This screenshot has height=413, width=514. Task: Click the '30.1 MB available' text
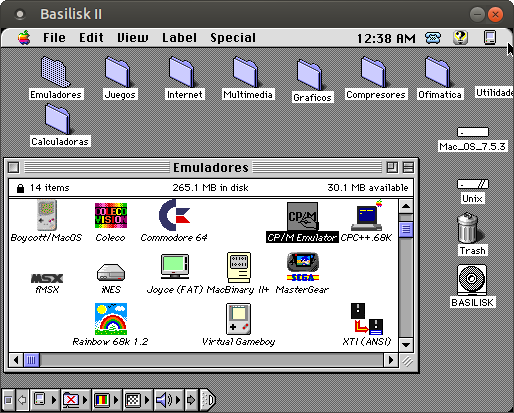(368, 188)
